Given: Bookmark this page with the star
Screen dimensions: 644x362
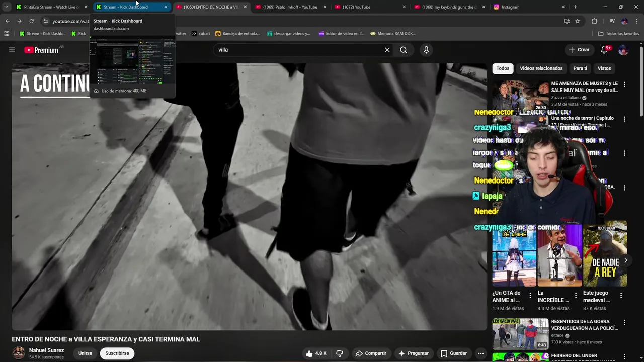Looking at the screenshot, I should tap(578, 21).
